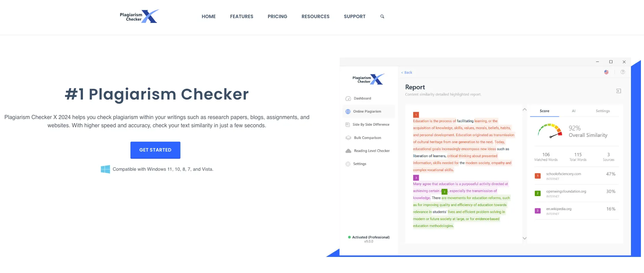Click orange badge next to schoolofsciencery.com
The image size is (644, 273).
tap(538, 176)
